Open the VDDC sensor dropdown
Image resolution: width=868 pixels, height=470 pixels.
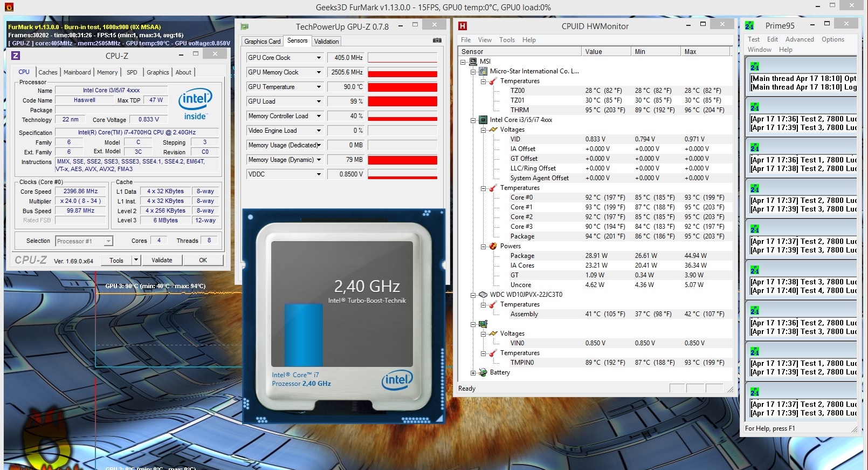319,174
